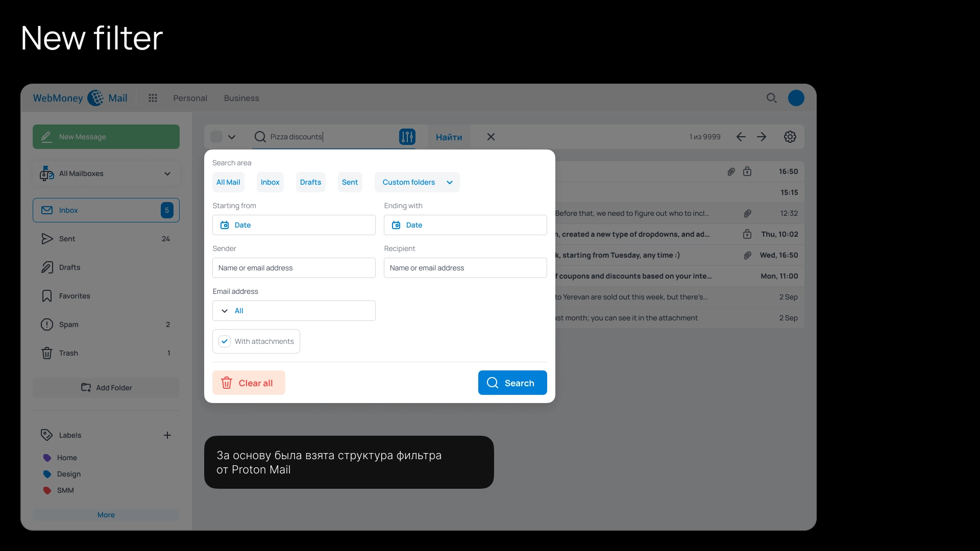Image resolution: width=980 pixels, height=551 pixels.
Task: Open the advanced filter sliders icon
Action: (407, 137)
